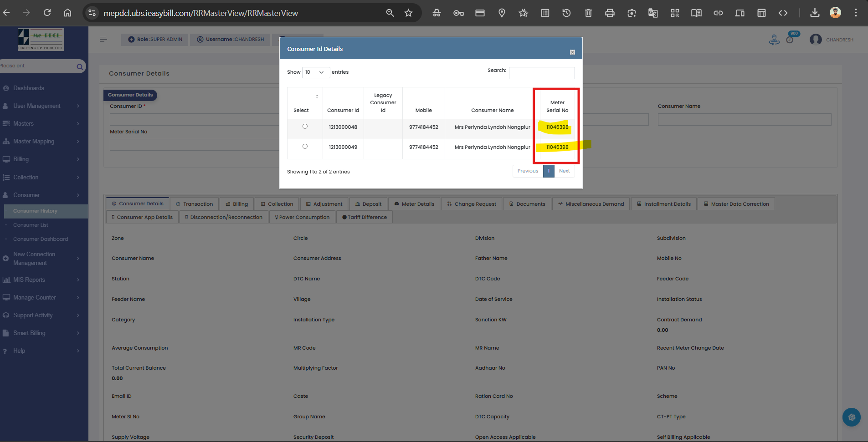Go to Previous page of entries
Screen dimensions: 868x442
coord(528,171)
